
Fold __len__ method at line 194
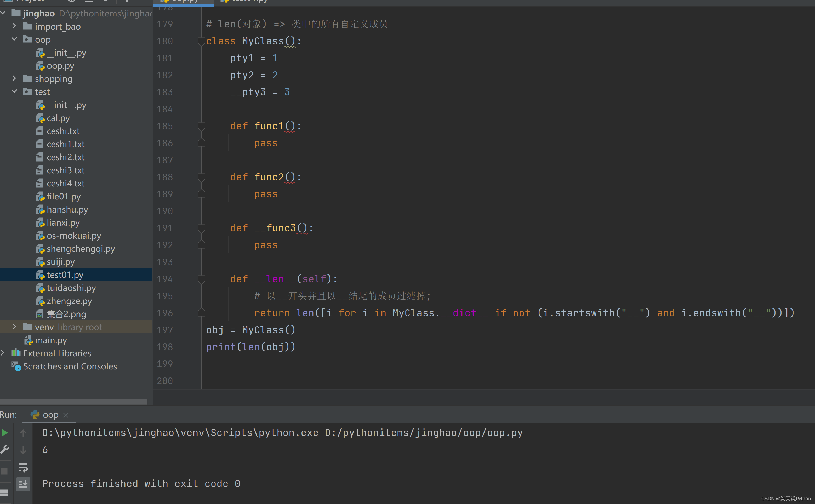[201, 279]
